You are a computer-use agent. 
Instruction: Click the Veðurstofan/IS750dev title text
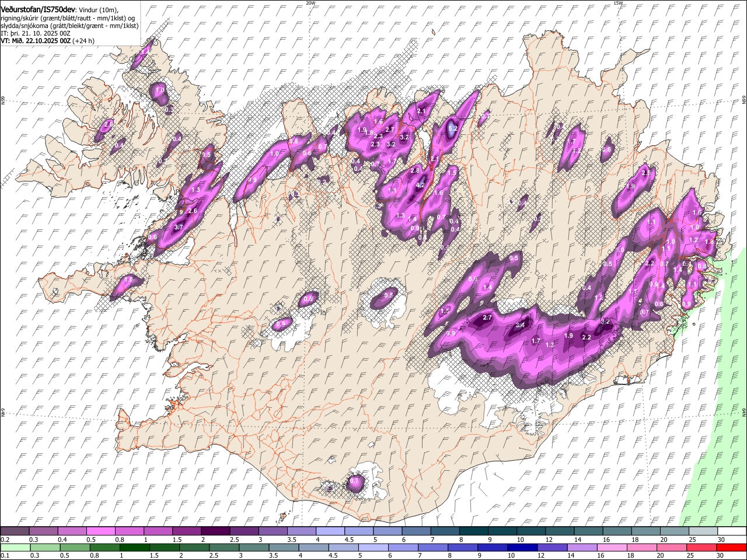click(38, 9)
